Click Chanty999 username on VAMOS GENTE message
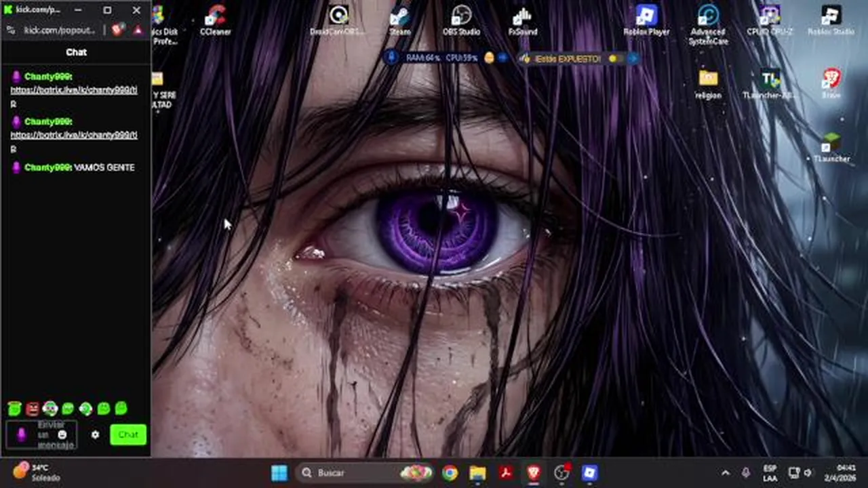Image resolution: width=868 pixels, height=488 pixels. 47,167
